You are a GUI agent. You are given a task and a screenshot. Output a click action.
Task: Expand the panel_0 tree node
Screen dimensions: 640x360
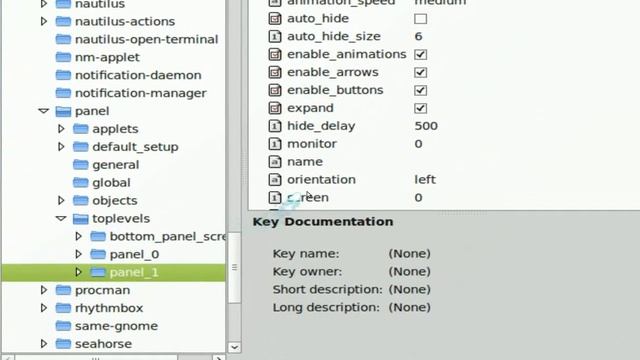[79, 254]
